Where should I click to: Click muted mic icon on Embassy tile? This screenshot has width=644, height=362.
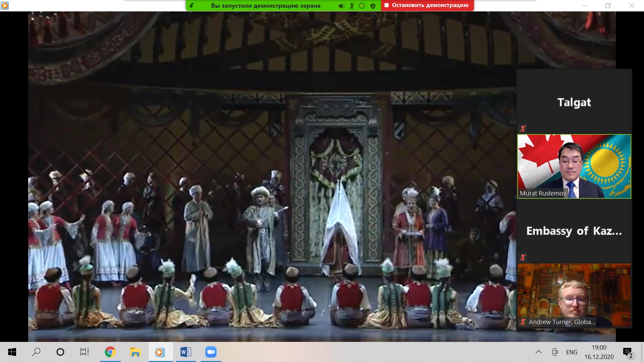point(523,257)
